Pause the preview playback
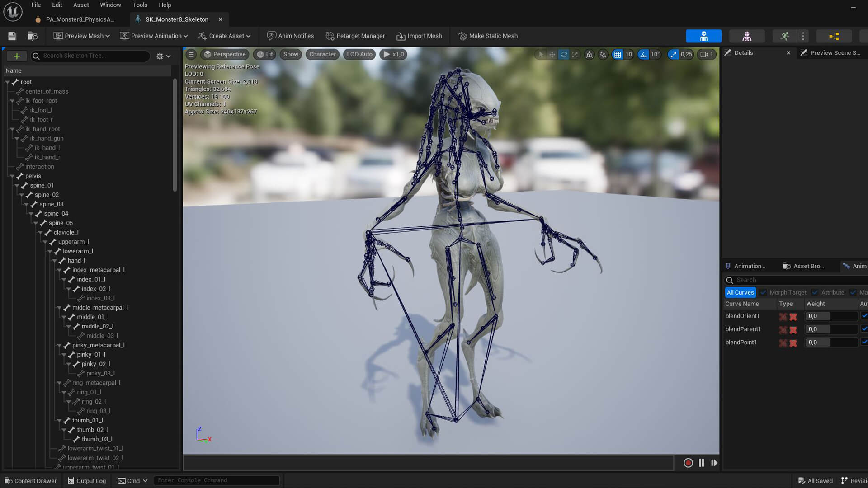This screenshot has height=488, width=868. 701,463
